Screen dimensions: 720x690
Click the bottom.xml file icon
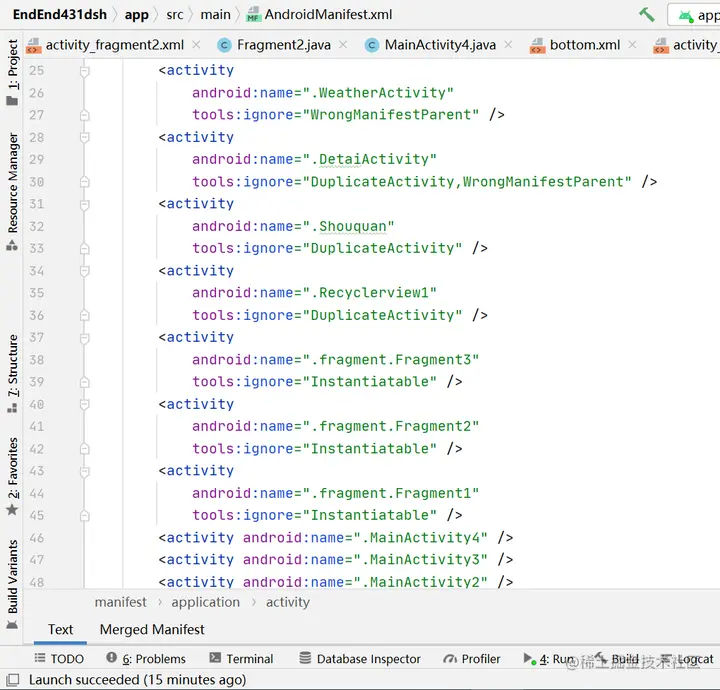point(538,45)
